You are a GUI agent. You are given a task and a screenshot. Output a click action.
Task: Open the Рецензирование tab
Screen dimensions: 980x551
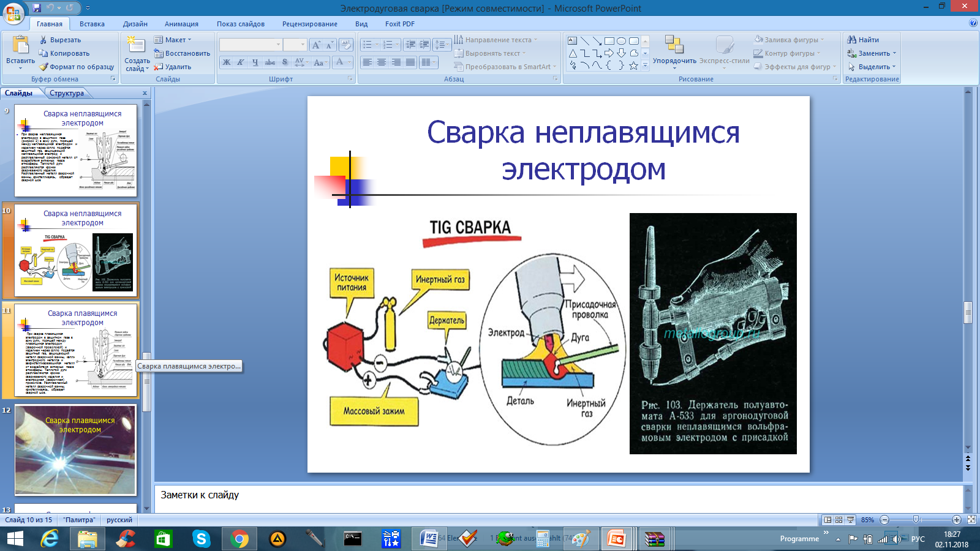pyautogui.click(x=310, y=24)
